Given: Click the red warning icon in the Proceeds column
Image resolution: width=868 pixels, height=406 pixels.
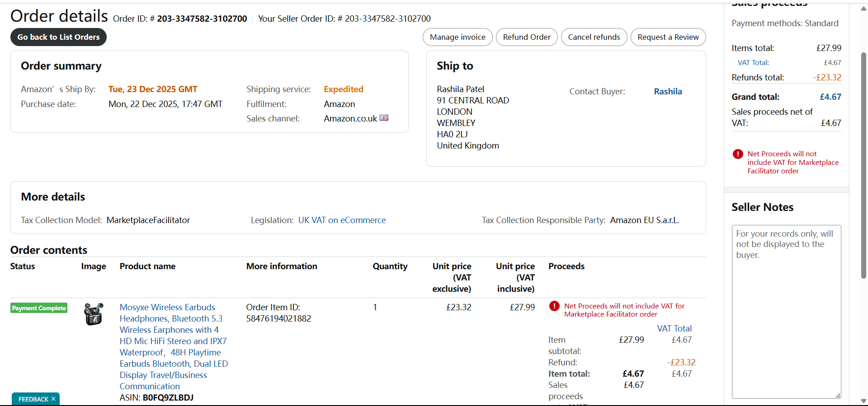Looking at the screenshot, I should [554, 306].
